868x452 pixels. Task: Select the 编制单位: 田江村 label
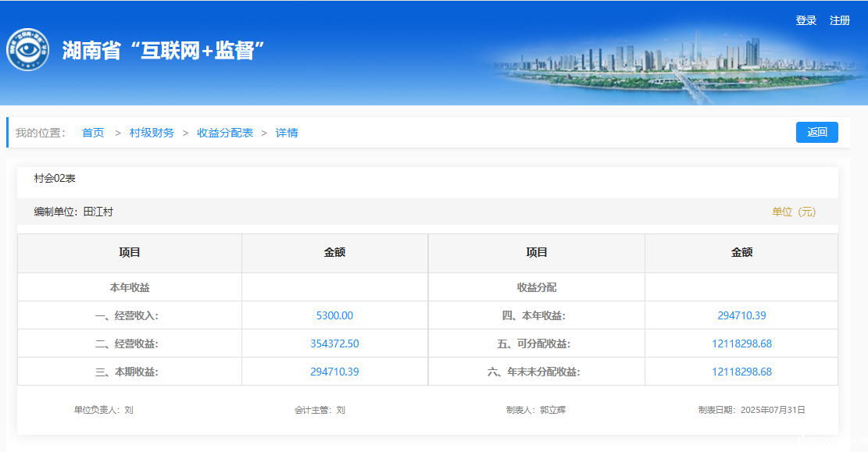[73, 212]
